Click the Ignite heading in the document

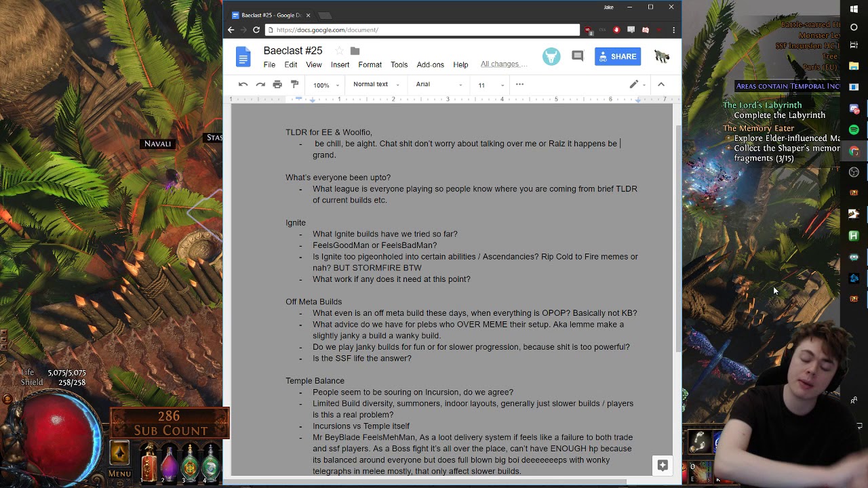296,222
